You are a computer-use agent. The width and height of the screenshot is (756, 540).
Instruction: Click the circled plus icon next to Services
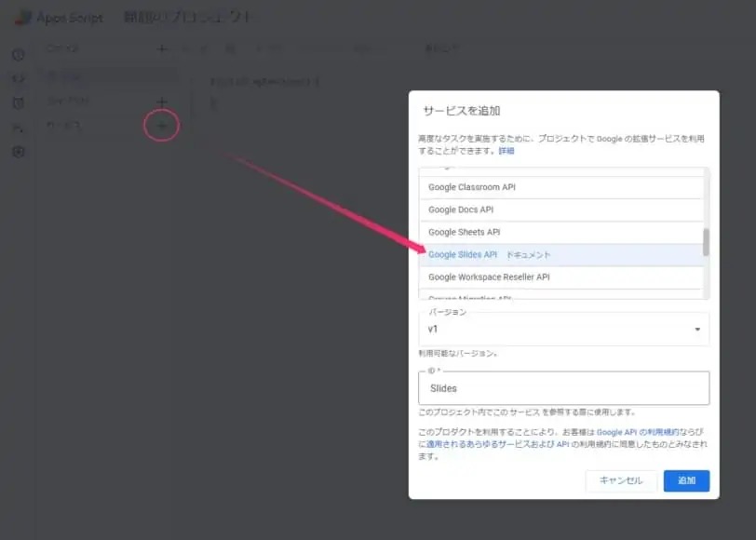(x=162, y=125)
